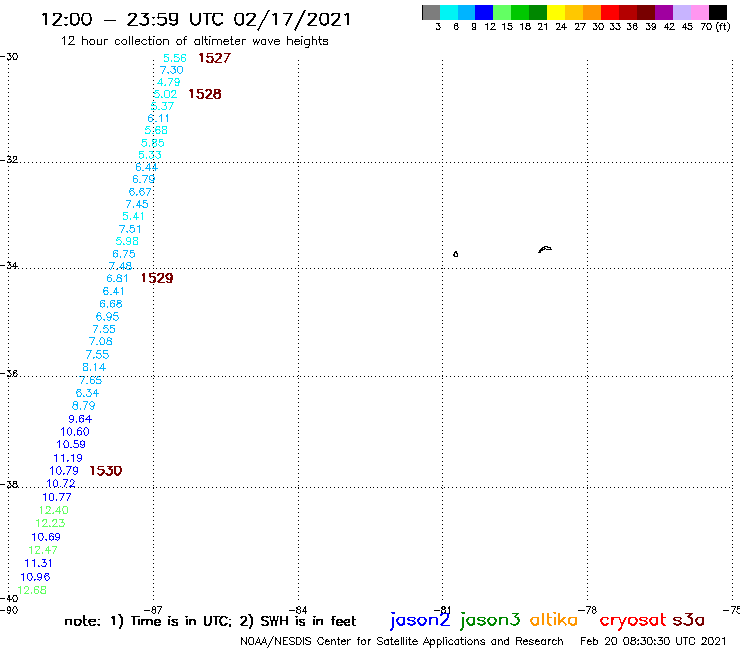Select the pink swatch in color scale
Image resolution: width=740 pixels, height=650 pixels.
(x=700, y=12)
